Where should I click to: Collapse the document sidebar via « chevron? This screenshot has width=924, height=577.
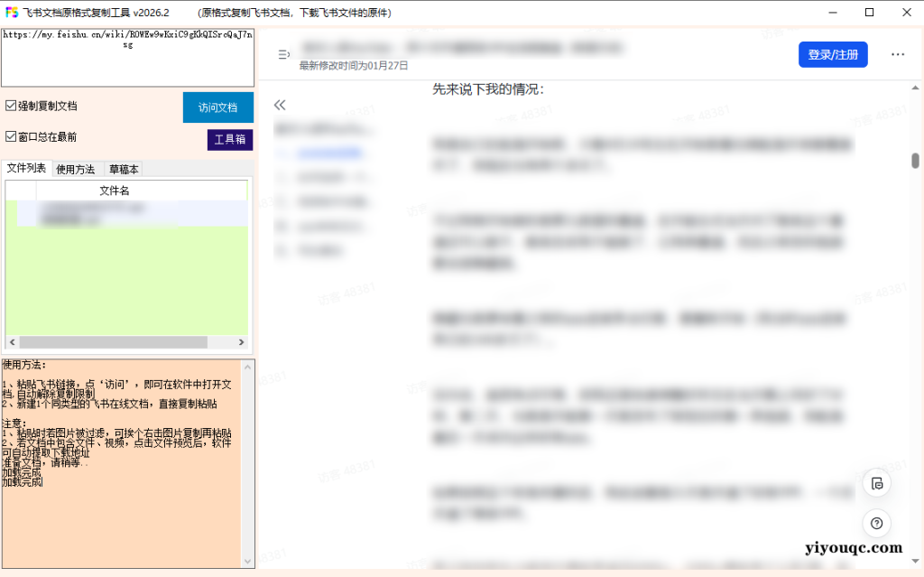point(280,106)
